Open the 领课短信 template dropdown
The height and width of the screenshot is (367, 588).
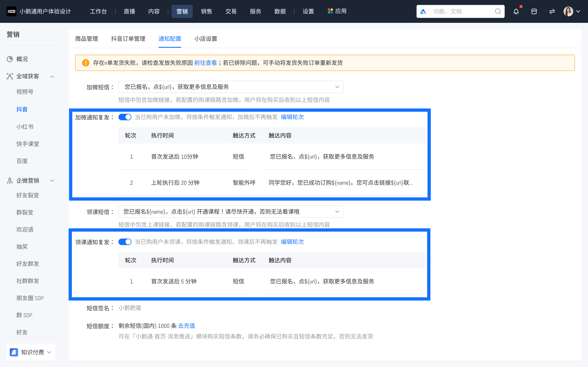point(337,211)
